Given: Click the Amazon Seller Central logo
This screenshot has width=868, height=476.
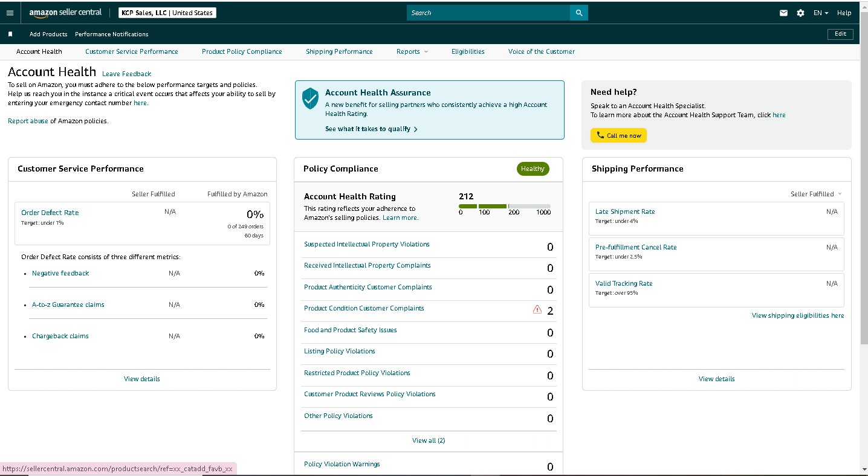Looking at the screenshot, I should coord(65,13).
